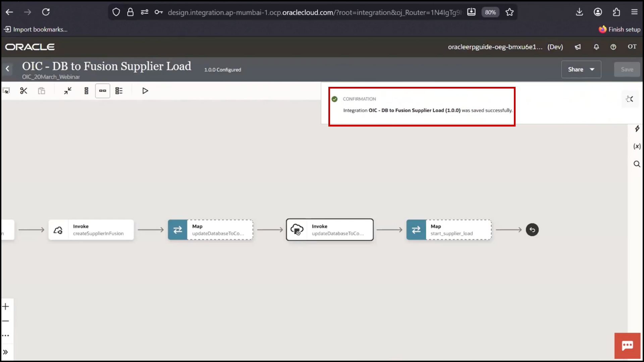Open site security padlock info
644x362 pixels.
click(x=130, y=12)
